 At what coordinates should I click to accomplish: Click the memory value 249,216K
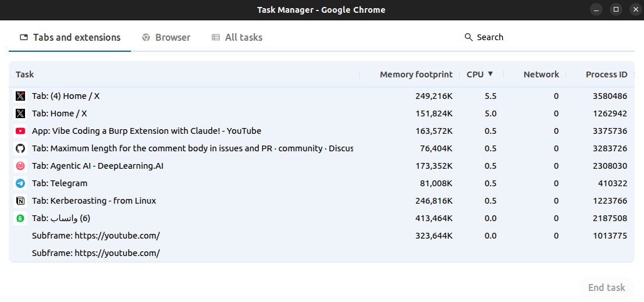[434, 96]
